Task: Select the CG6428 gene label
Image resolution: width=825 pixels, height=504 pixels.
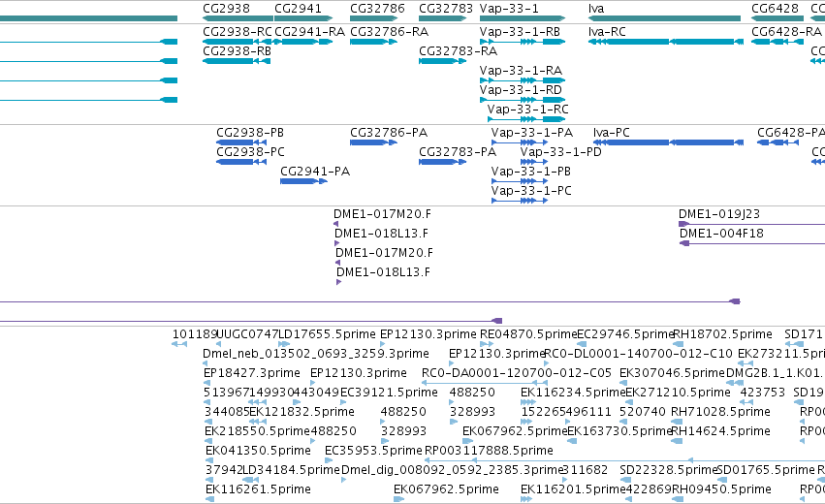Action: (x=775, y=9)
